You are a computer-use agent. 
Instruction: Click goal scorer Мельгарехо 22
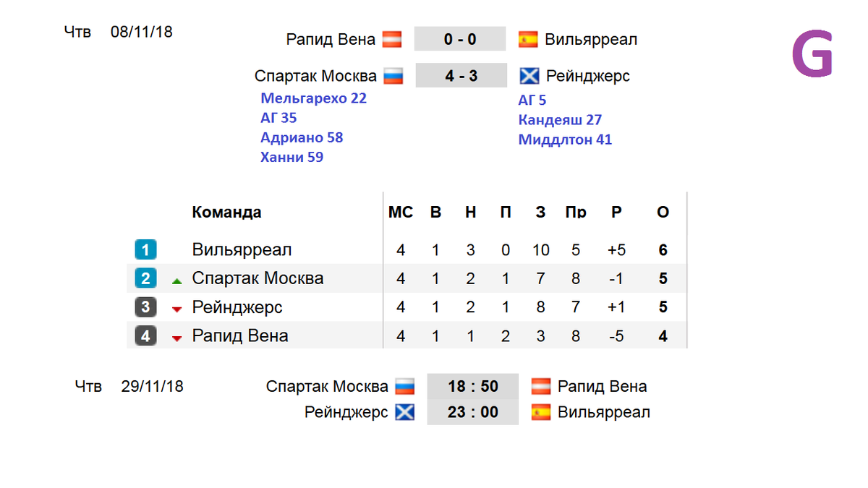tap(314, 98)
